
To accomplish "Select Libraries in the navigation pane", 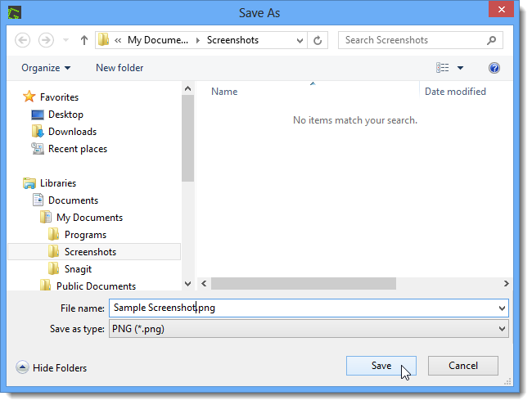I will pos(58,183).
